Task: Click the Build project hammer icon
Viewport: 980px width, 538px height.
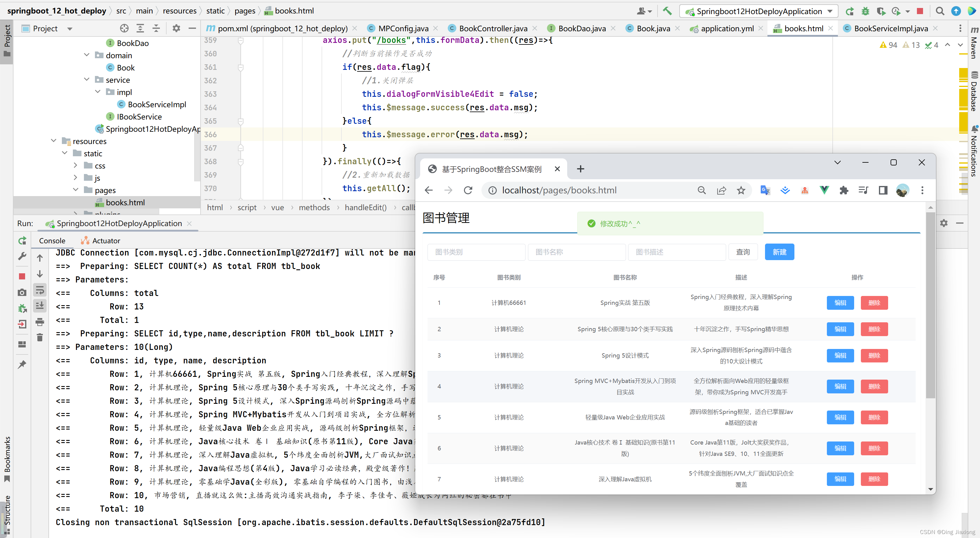Action: [667, 11]
